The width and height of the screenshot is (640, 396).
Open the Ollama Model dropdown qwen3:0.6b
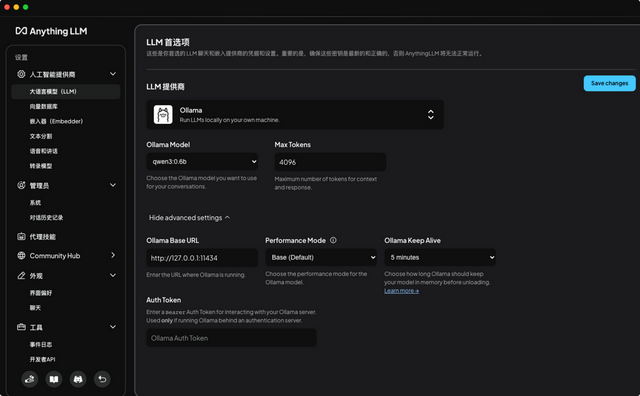tap(202, 162)
